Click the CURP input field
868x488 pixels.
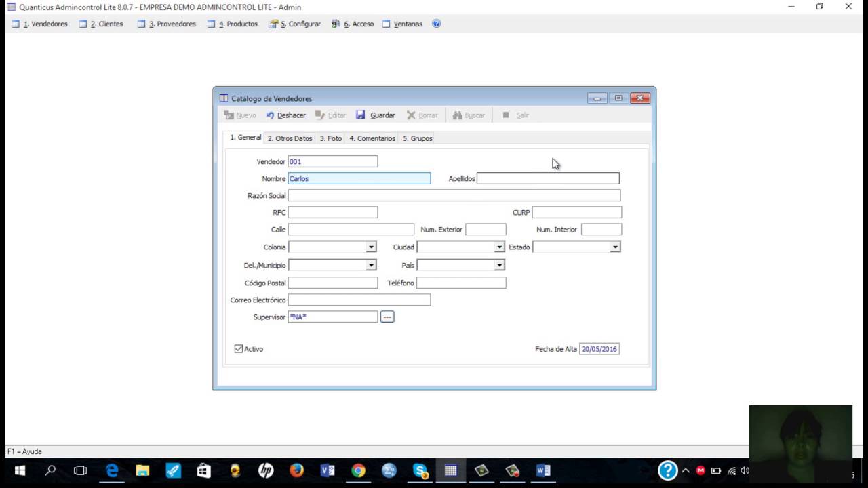[x=577, y=212]
